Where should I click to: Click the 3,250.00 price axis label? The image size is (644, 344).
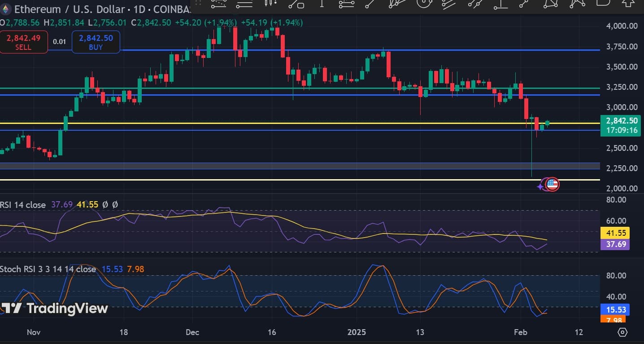[622, 87]
